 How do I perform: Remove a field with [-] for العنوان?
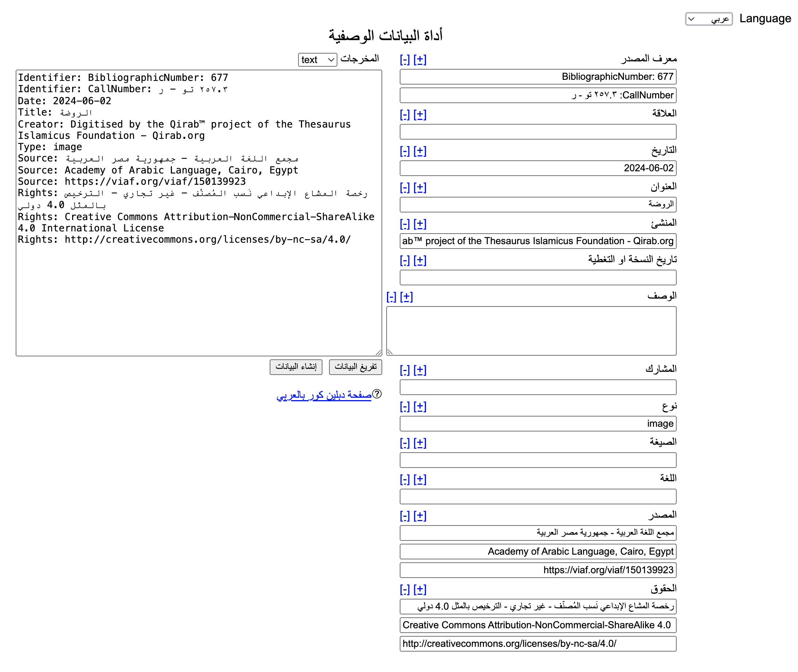pyautogui.click(x=404, y=188)
